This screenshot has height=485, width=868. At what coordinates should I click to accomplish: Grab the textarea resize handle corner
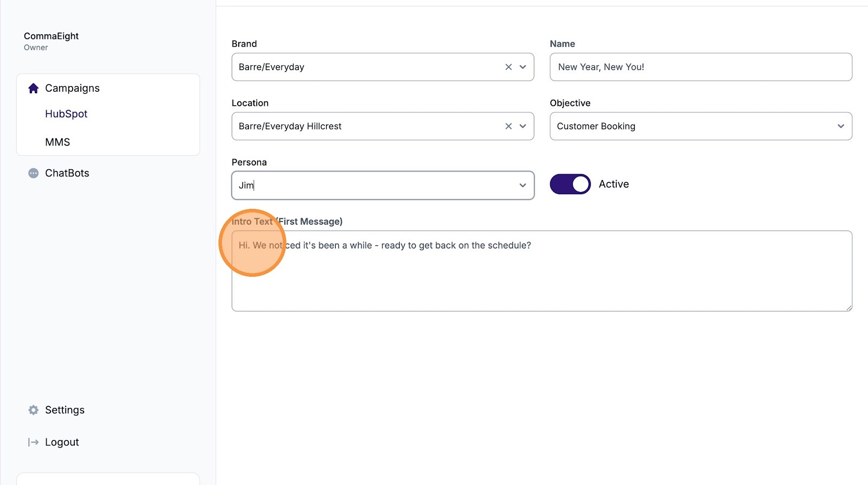848,308
